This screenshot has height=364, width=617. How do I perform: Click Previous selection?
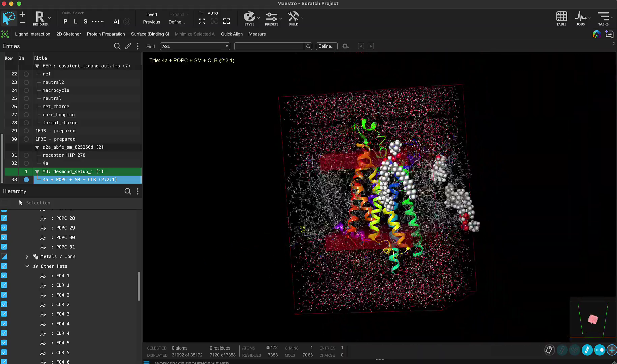[x=152, y=22]
